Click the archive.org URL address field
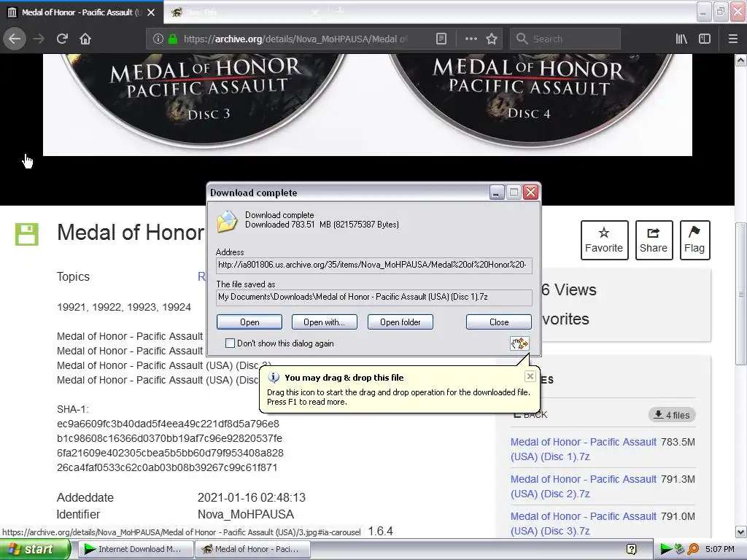The image size is (747, 560). point(295,39)
